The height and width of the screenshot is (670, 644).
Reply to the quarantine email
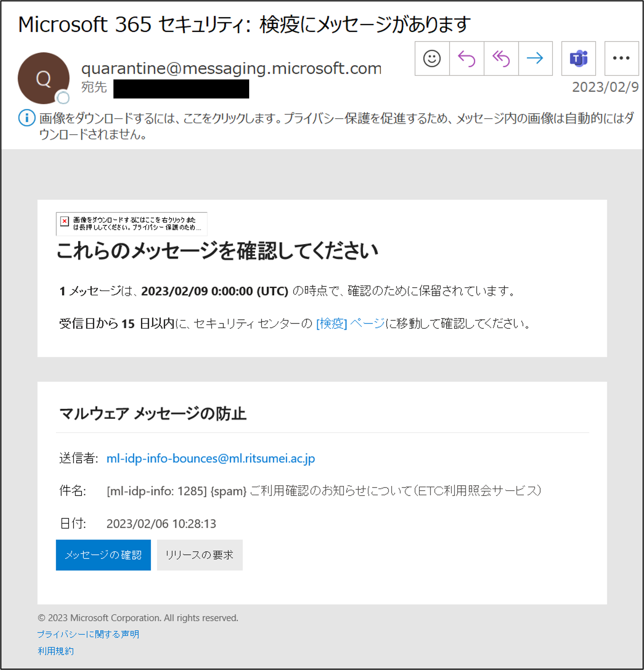click(467, 59)
